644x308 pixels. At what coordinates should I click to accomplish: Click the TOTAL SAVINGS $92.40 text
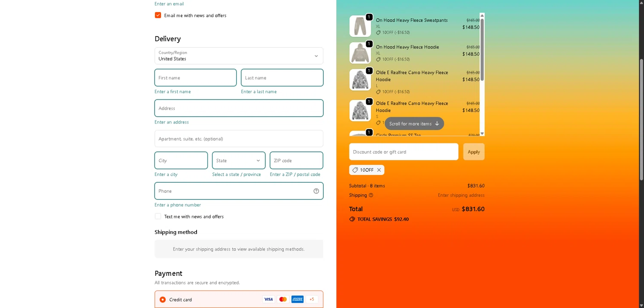click(x=383, y=219)
